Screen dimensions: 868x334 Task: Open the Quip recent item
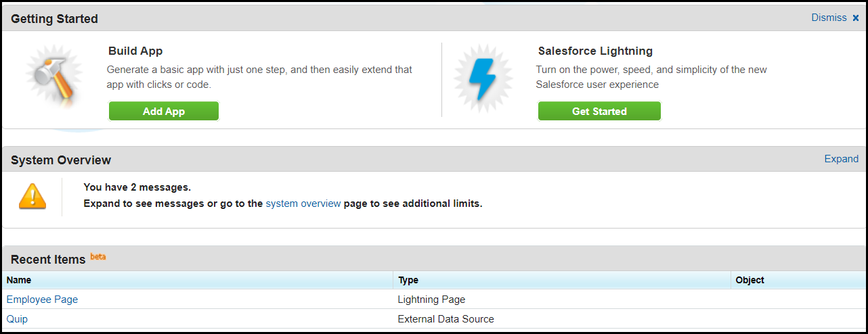[x=17, y=319]
